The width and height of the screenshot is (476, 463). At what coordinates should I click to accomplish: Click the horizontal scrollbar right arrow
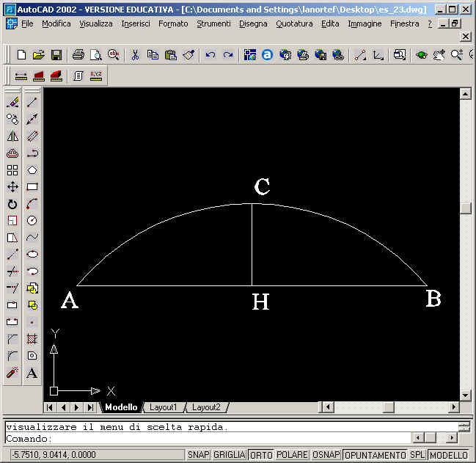pos(453,407)
